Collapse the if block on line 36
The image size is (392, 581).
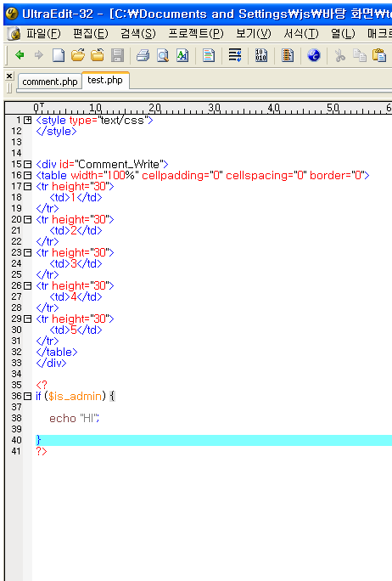[27, 396]
